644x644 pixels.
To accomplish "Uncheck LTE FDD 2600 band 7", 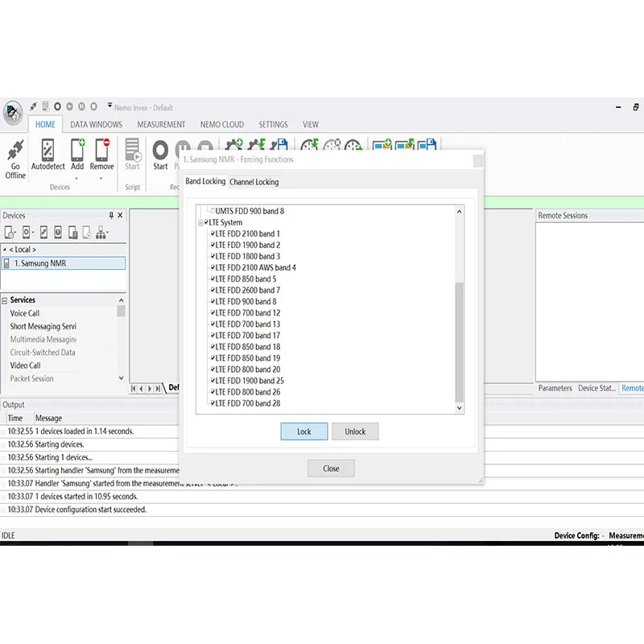I will pyautogui.click(x=213, y=290).
